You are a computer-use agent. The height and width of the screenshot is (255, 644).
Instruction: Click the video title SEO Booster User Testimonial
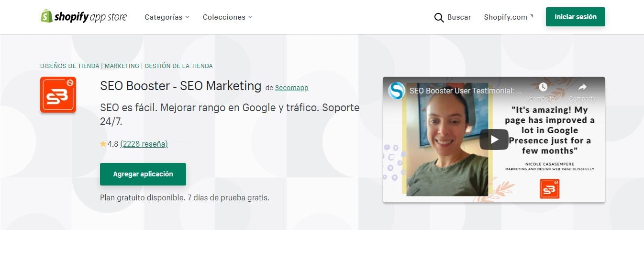click(x=465, y=90)
